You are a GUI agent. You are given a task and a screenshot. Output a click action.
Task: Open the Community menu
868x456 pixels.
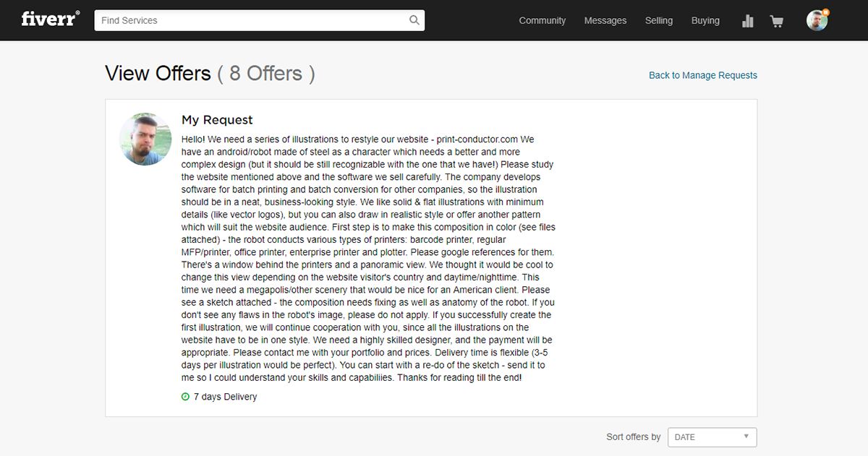pos(542,20)
